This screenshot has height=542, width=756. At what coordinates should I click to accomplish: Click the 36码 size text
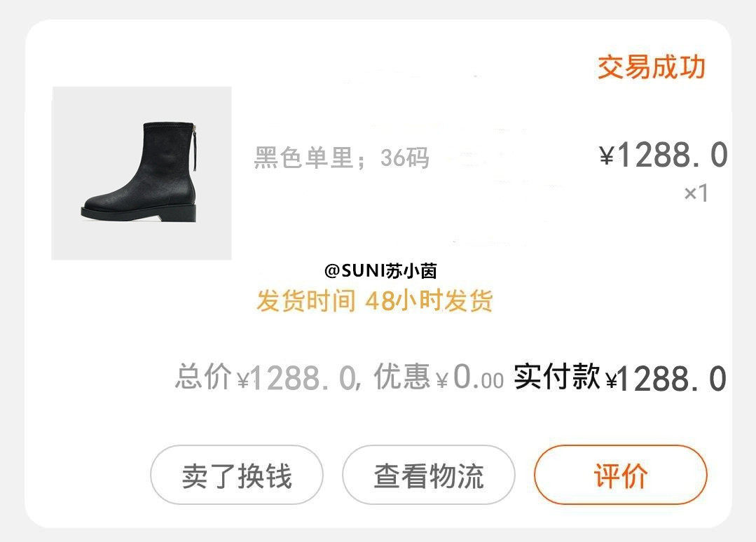click(x=404, y=158)
